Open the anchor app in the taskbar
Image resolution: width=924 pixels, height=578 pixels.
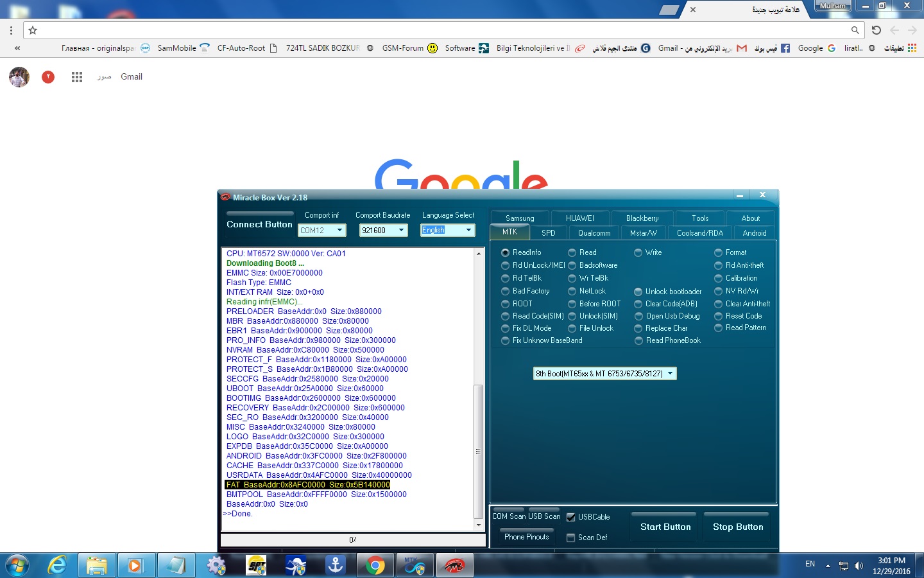tap(335, 566)
